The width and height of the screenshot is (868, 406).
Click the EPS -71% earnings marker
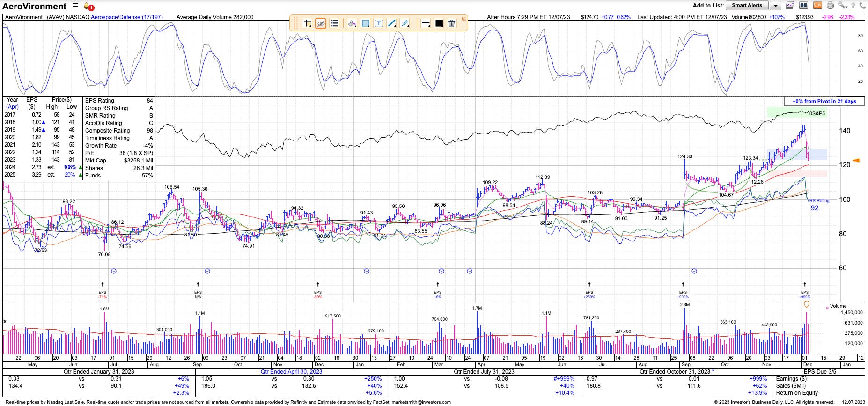[x=103, y=291]
